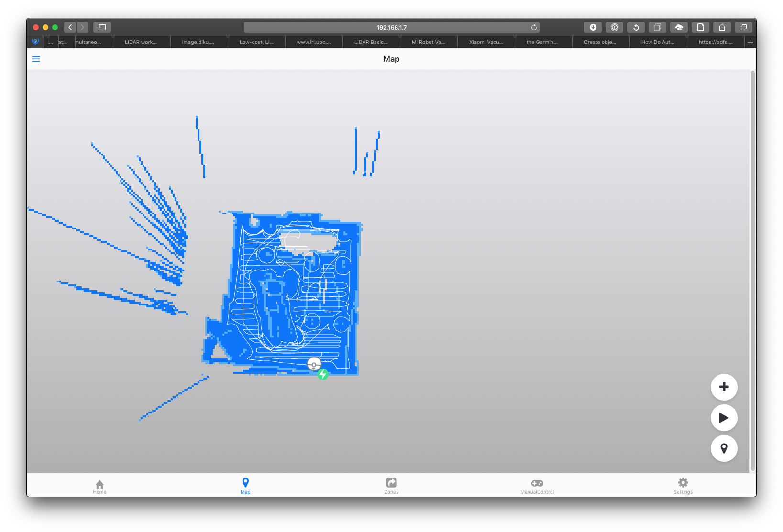Switch to the 'Mi Robot Va...' tab
The width and height of the screenshot is (783, 532).
tap(429, 42)
